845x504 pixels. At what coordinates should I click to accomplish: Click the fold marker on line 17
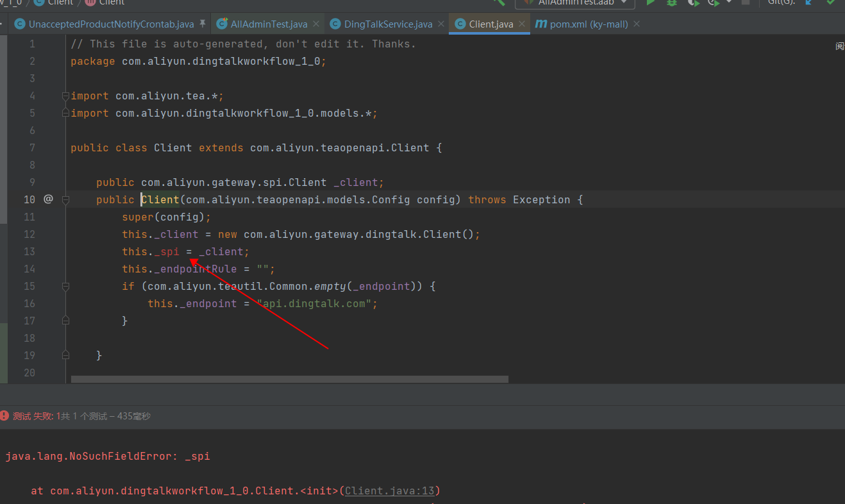click(65, 320)
